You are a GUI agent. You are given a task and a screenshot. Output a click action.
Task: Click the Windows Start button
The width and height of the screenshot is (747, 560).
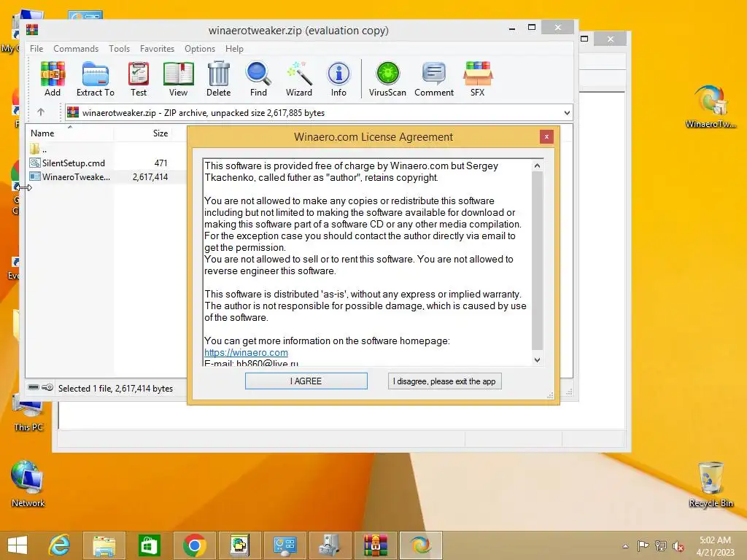point(18,545)
